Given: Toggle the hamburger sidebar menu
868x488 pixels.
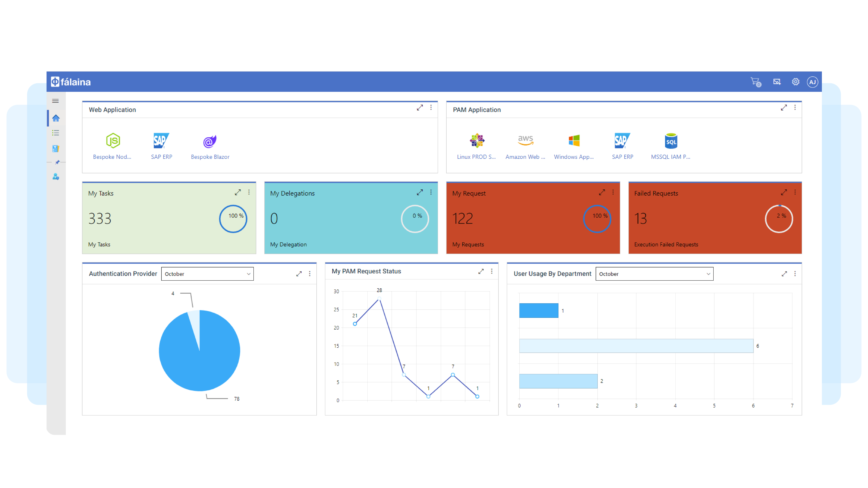Looking at the screenshot, I should click(x=56, y=101).
